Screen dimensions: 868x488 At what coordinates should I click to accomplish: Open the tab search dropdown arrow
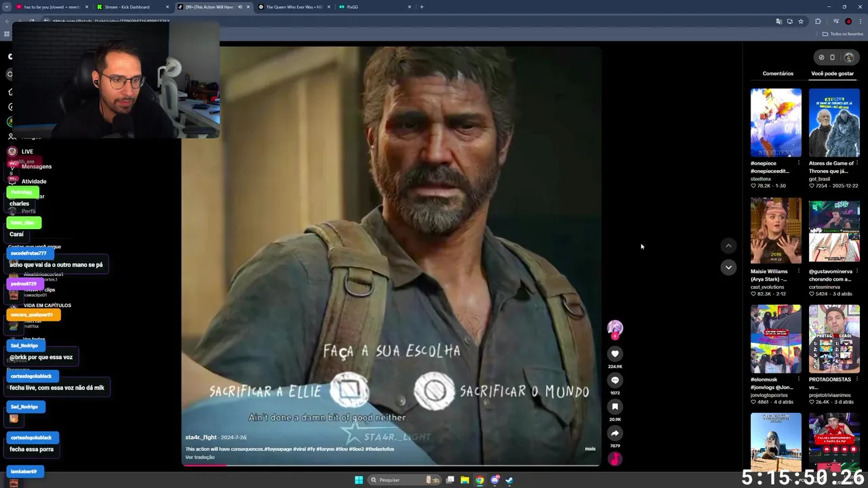click(7, 7)
